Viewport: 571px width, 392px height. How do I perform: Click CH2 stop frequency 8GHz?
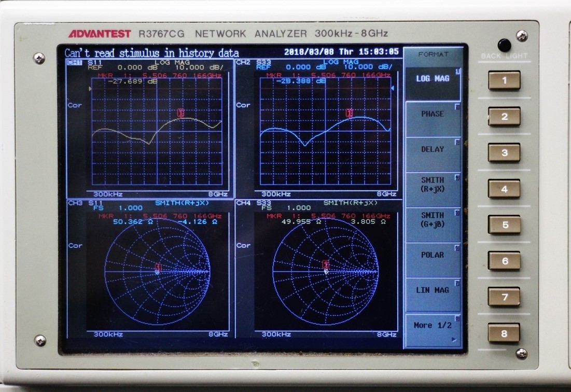tap(386, 194)
